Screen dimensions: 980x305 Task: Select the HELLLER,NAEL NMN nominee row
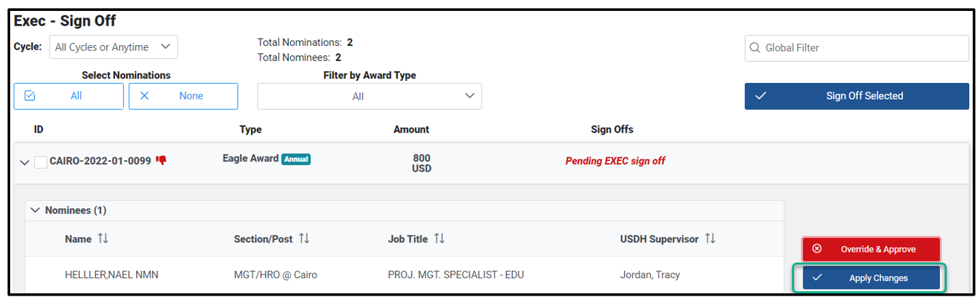tap(405, 275)
